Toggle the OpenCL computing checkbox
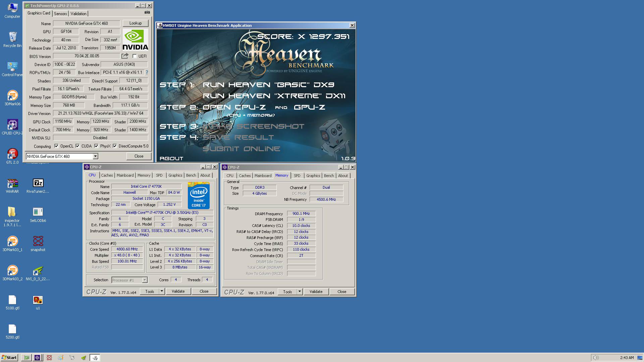The image size is (644, 362). [x=56, y=146]
